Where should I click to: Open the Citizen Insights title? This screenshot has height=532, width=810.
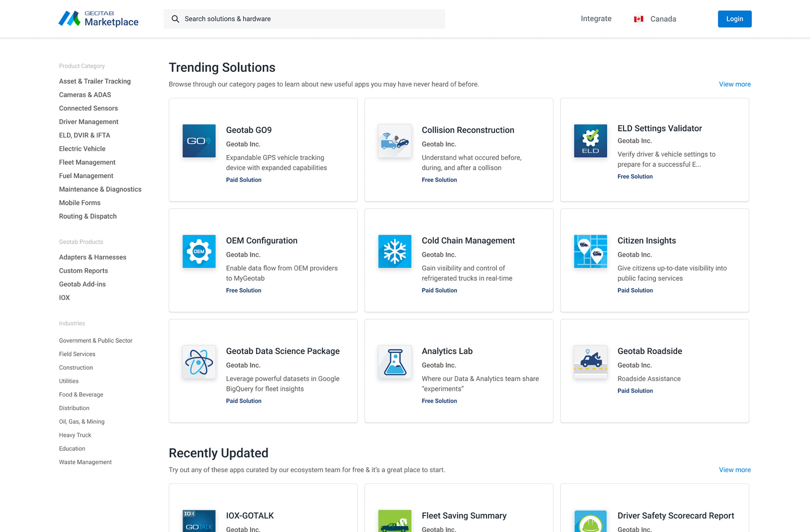(647, 241)
